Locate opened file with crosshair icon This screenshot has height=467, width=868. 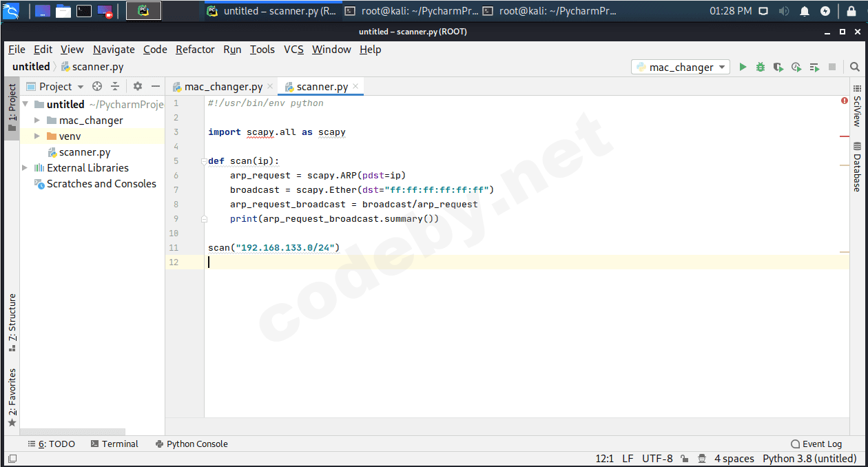97,86
